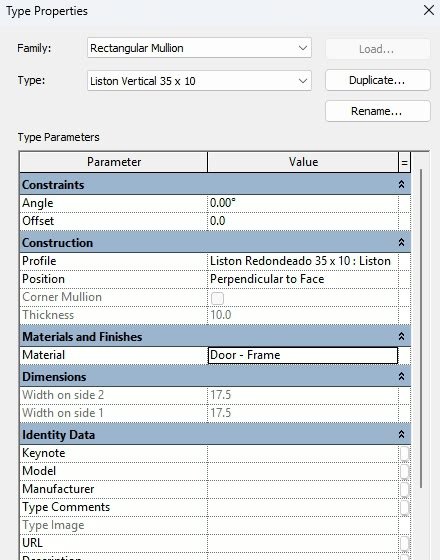Click the Model associate parameter button

tap(405, 471)
